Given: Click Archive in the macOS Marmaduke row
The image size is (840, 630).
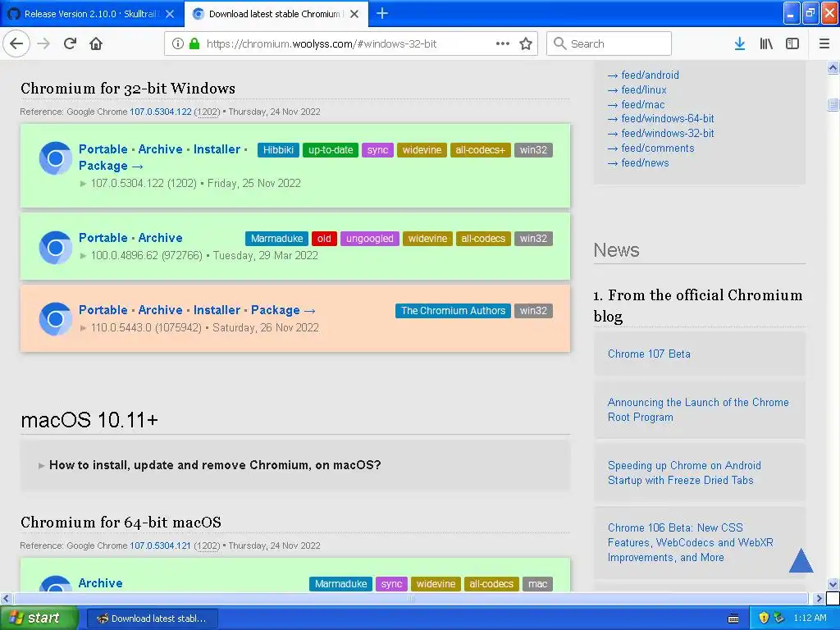Looking at the screenshot, I should click(100, 583).
